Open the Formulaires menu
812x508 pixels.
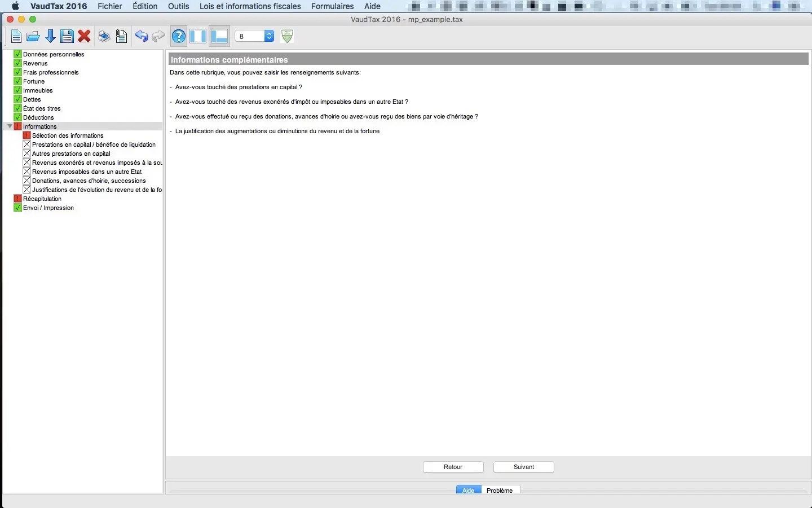[332, 6]
